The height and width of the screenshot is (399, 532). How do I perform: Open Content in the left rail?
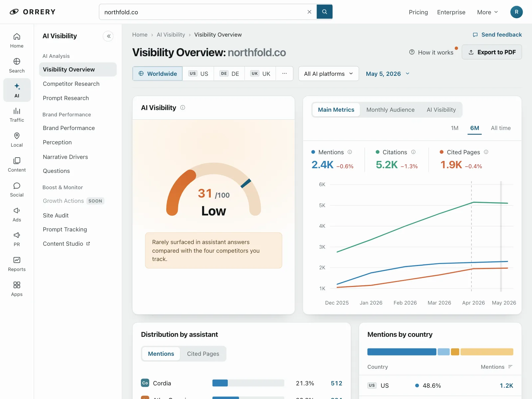(x=17, y=165)
